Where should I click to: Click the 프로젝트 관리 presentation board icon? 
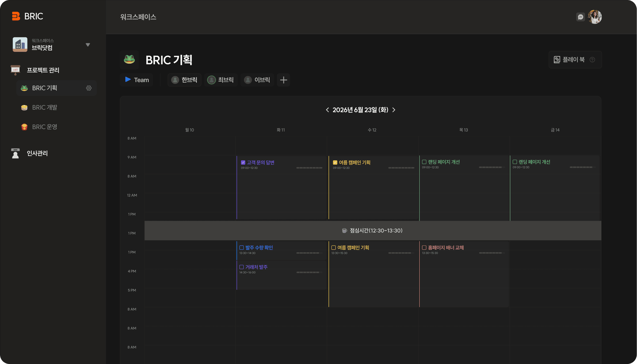pyautogui.click(x=15, y=70)
